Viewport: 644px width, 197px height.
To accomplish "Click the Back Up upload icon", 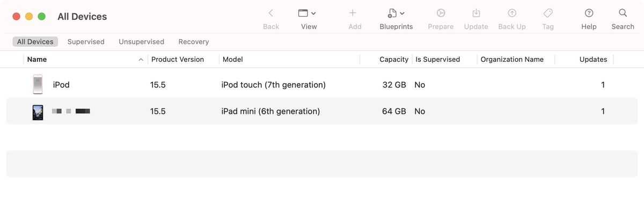I will 512,13.
